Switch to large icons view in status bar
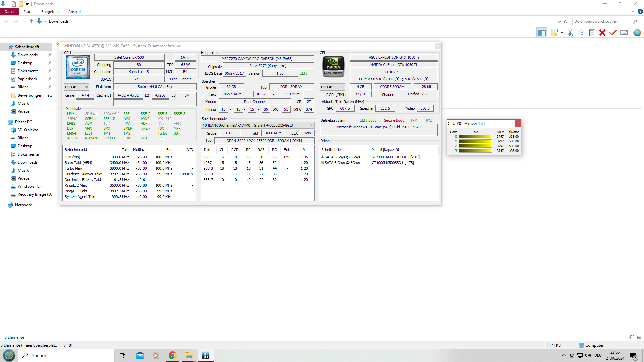The height and width of the screenshot is (362, 644). [x=639, y=337]
